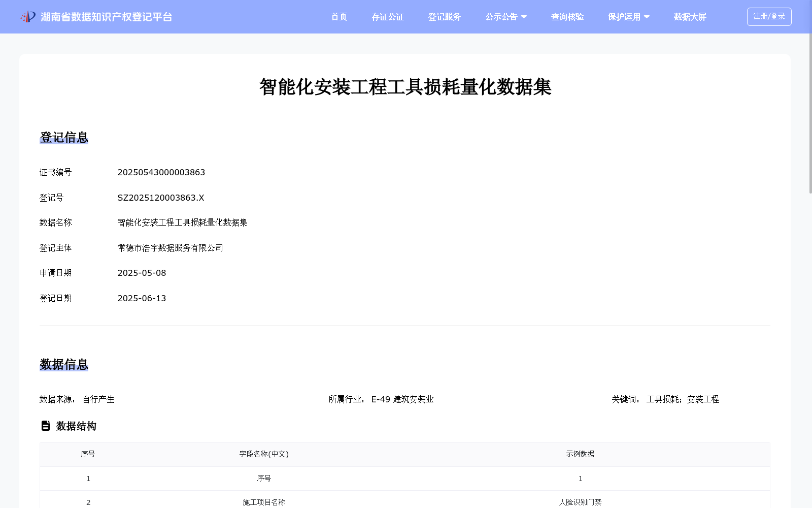Click the main page title 智能化安装工程工具损耗量化数据集
This screenshot has height=508, width=812.
405,87
